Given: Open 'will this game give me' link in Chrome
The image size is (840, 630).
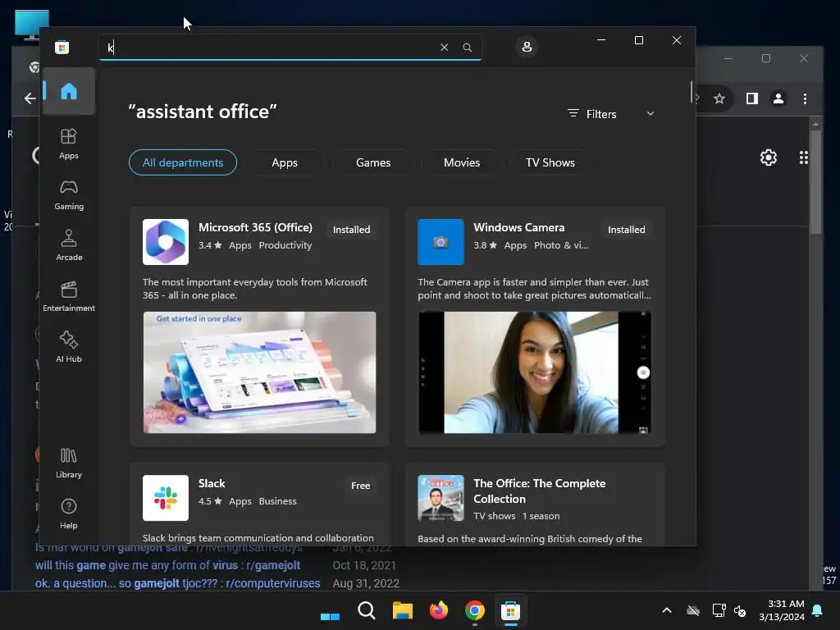Looking at the screenshot, I should click(x=167, y=565).
